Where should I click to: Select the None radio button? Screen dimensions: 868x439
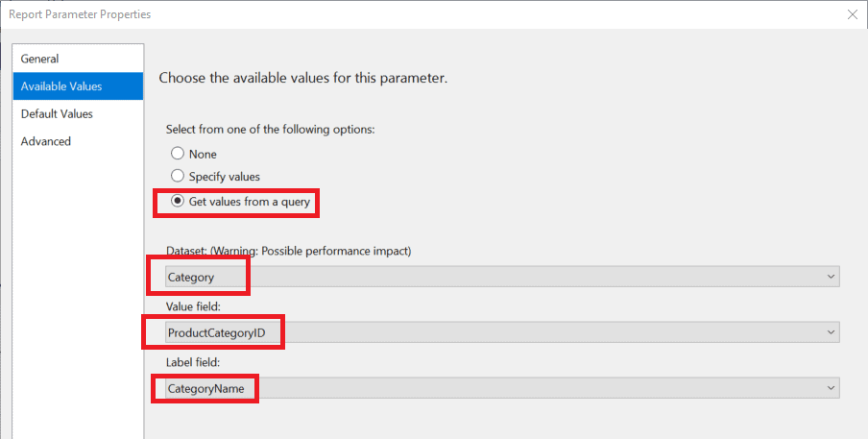(177, 154)
